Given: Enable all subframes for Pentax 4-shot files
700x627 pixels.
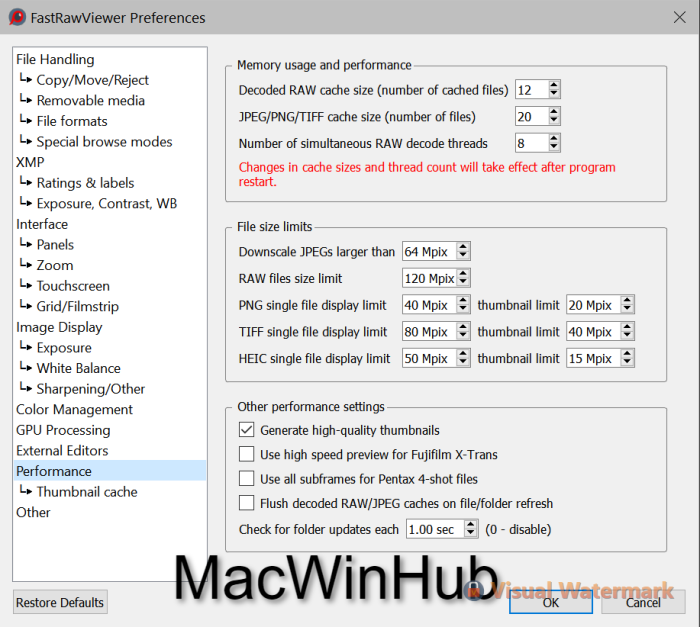Looking at the screenshot, I should pyautogui.click(x=246, y=479).
